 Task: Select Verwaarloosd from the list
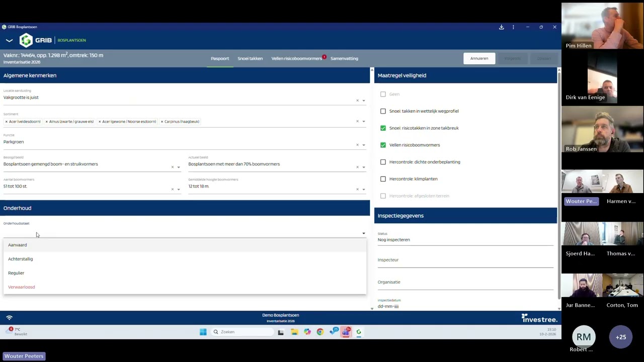coord(185,287)
